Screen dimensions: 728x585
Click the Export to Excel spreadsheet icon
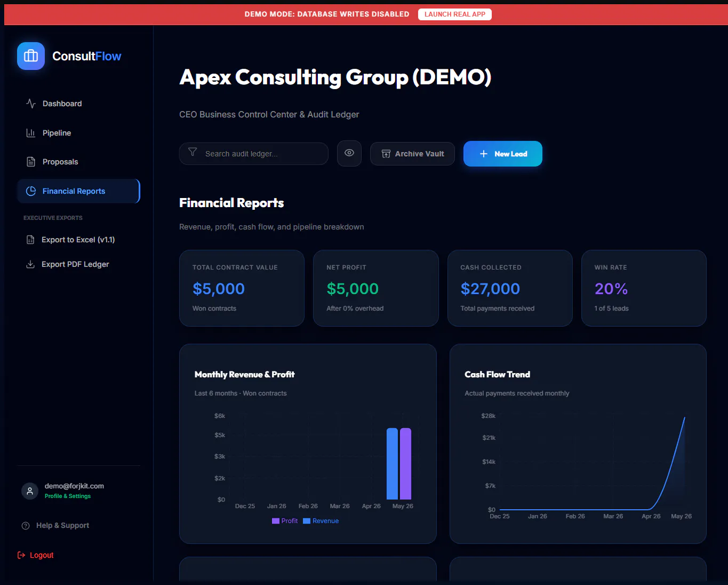[x=30, y=240]
